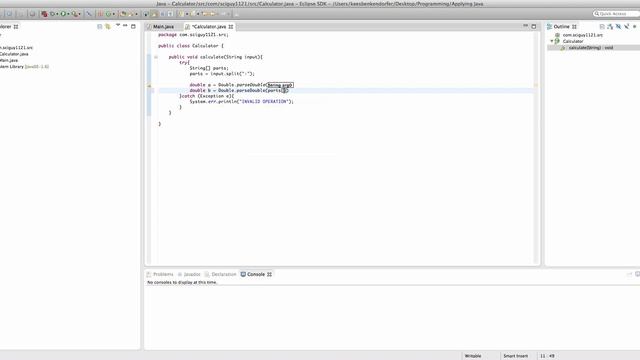Collapse the calculate method fold marker
640x360 pixels.
[156, 57]
